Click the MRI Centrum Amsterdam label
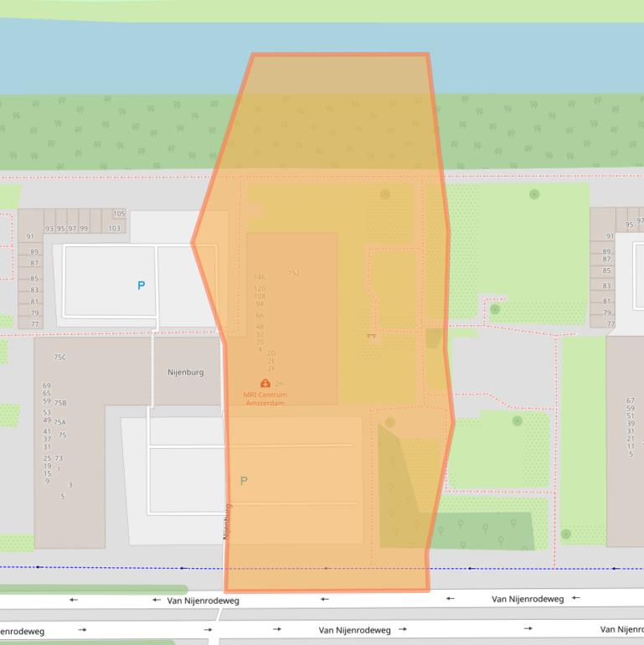The image size is (644, 645). coord(265,398)
